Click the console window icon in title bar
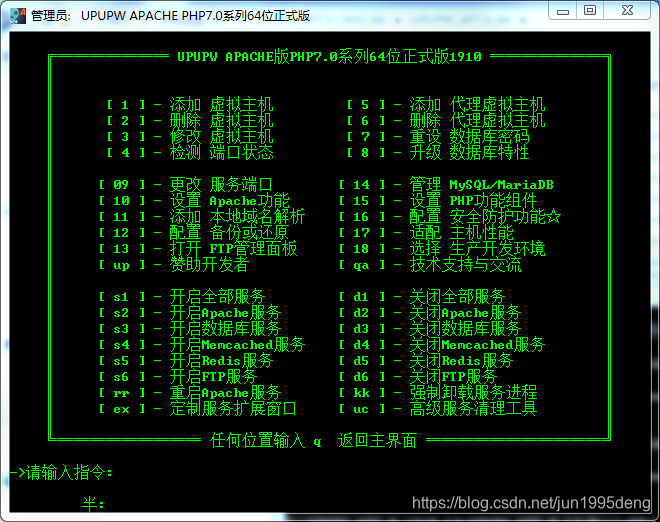Screen dimensions: 660x522 [17, 16]
